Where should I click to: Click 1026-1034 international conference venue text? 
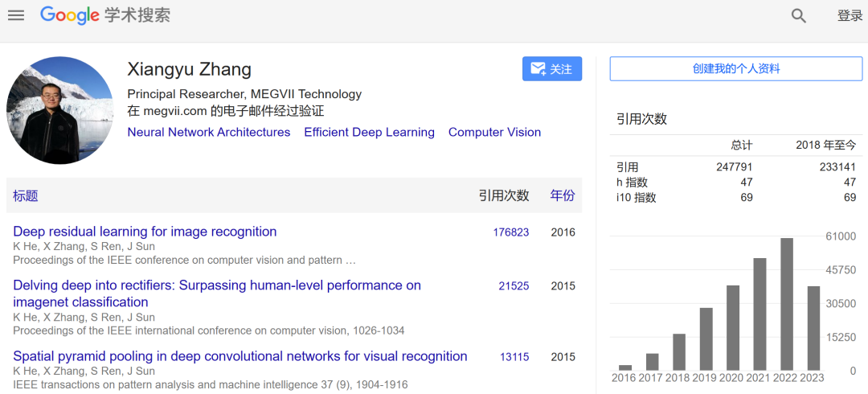coord(209,330)
